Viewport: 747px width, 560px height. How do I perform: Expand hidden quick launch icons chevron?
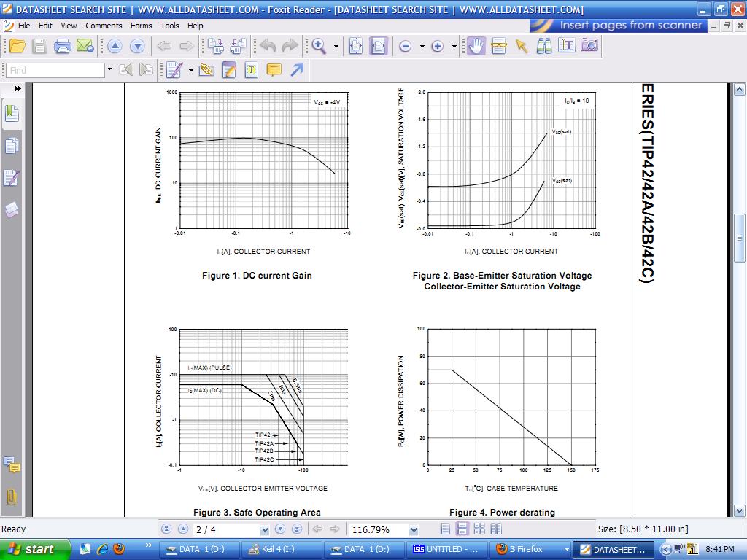[x=148, y=545]
